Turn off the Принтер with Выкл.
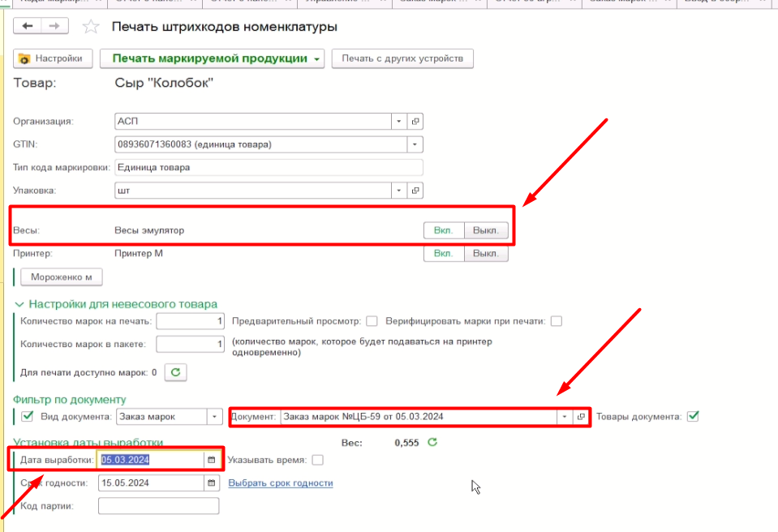The image size is (778, 532). click(x=486, y=253)
